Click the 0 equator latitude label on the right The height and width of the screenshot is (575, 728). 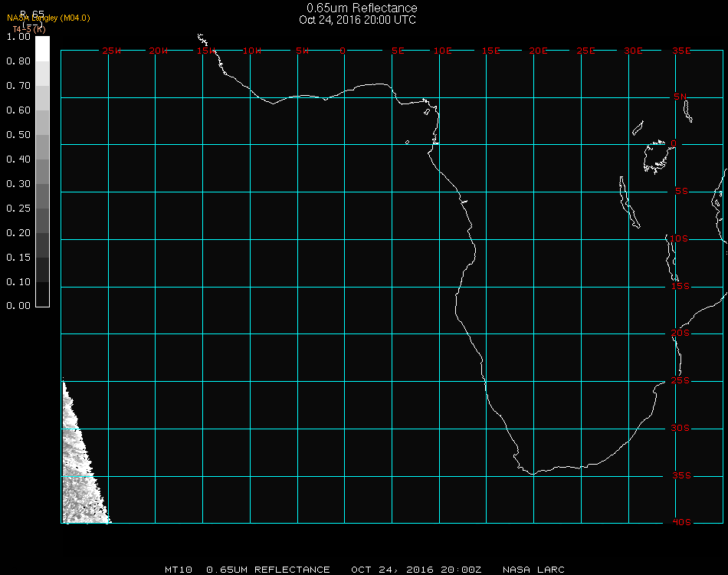(674, 144)
